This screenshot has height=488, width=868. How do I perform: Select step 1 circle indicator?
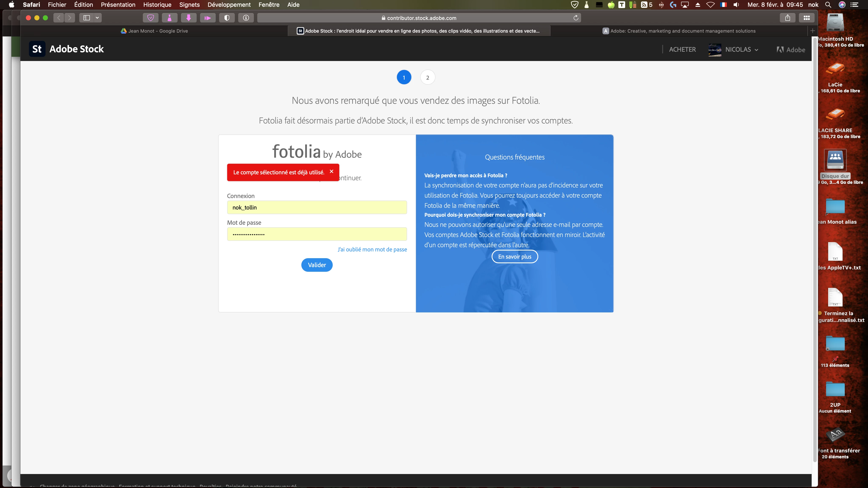click(404, 78)
